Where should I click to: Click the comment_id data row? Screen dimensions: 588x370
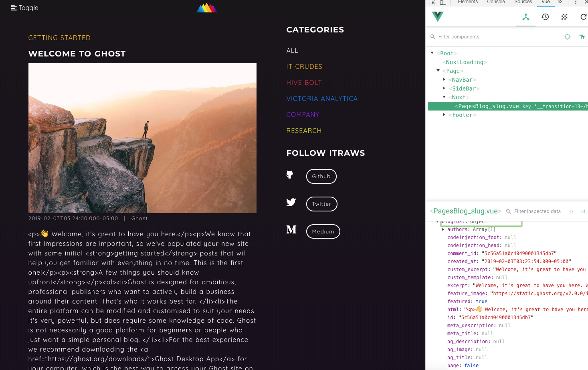[x=502, y=253]
